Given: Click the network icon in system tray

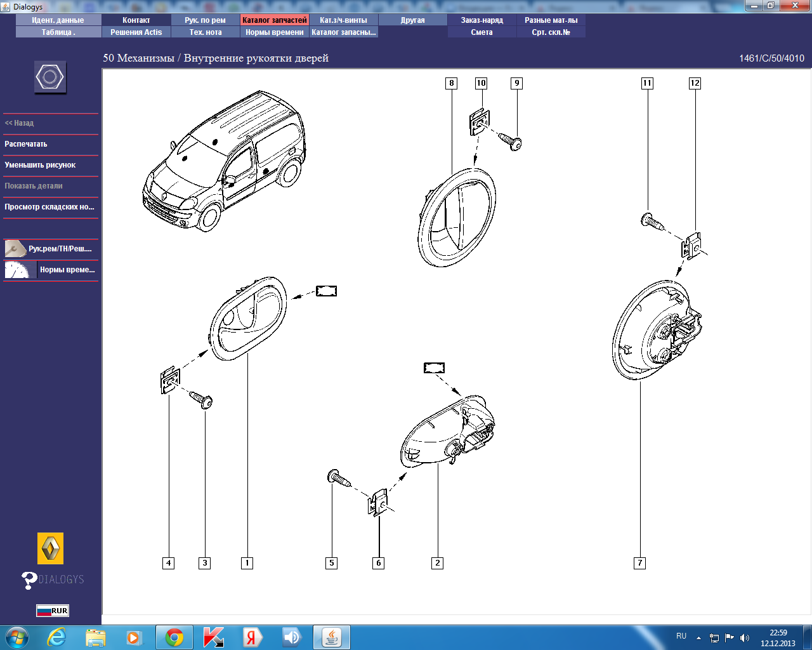Looking at the screenshot, I should click(x=714, y=637).
